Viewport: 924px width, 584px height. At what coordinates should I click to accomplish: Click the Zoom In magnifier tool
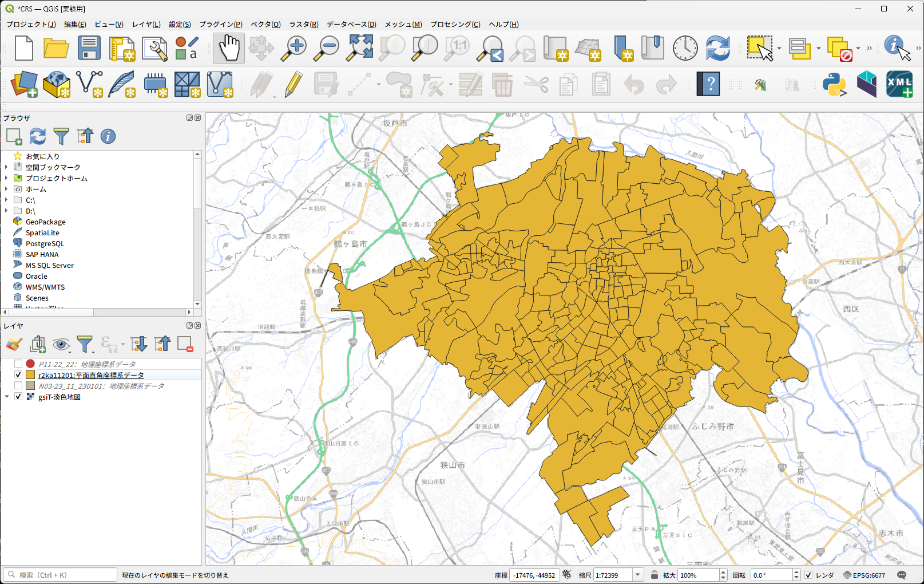[x=294, y=48]
